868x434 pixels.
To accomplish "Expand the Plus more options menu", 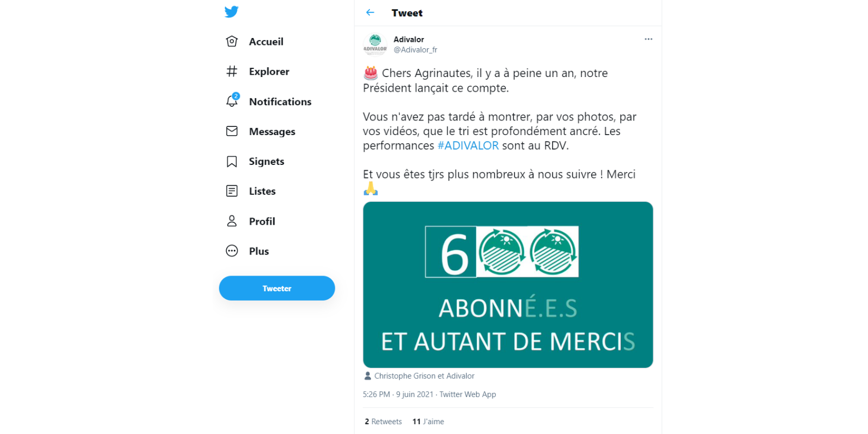I will click(232, 251).
